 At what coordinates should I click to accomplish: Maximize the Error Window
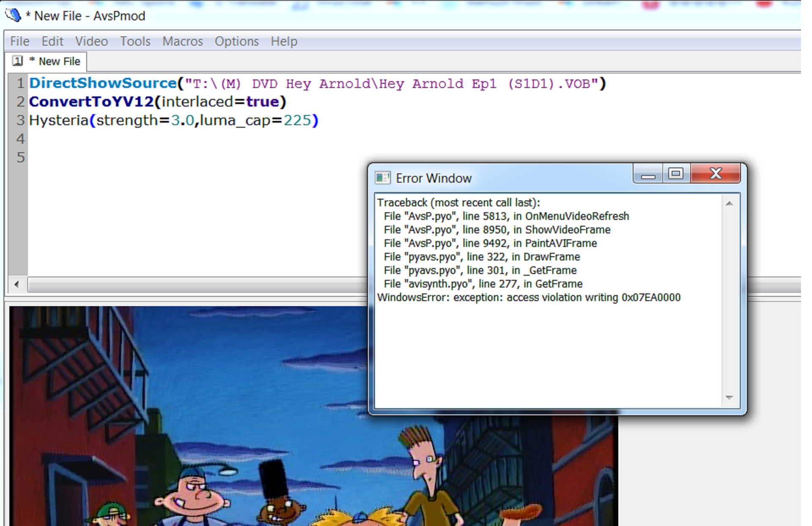coord(675,173)
